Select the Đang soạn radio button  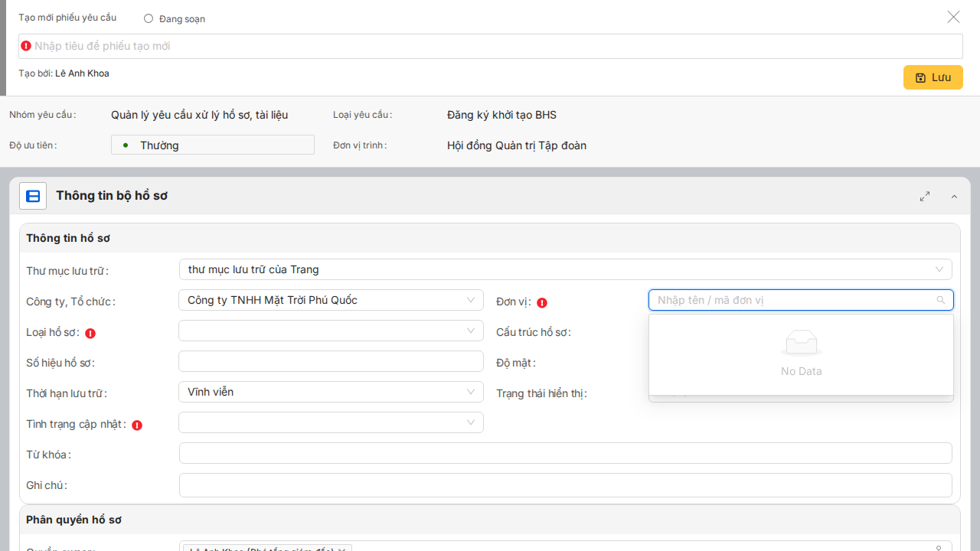coord(149,18)
